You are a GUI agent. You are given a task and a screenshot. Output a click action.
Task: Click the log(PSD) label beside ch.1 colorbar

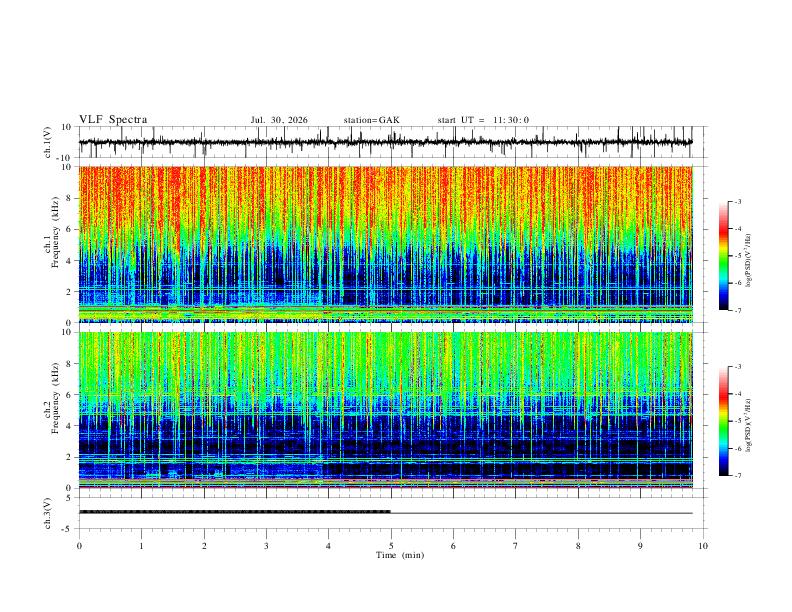(x=749, y=260)
